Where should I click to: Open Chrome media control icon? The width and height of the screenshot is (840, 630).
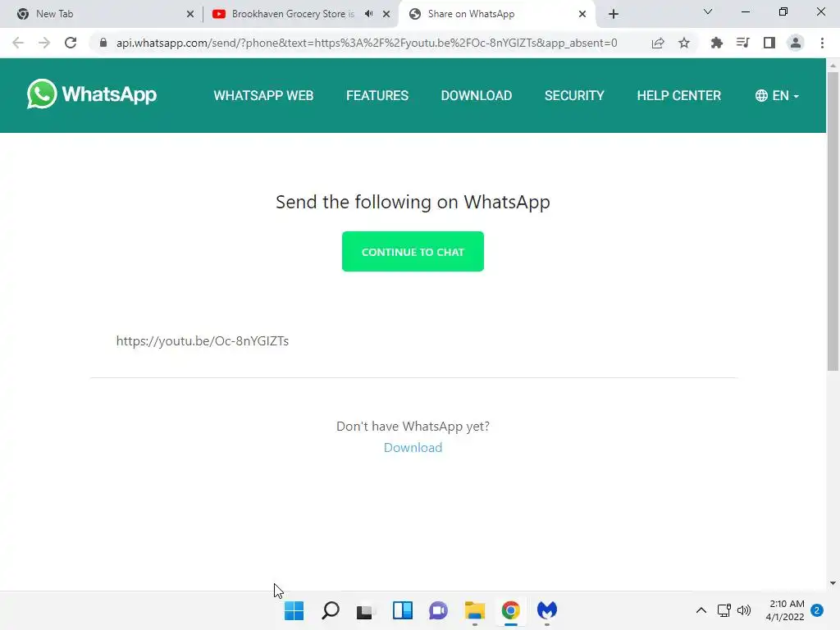tap(742, 43)
